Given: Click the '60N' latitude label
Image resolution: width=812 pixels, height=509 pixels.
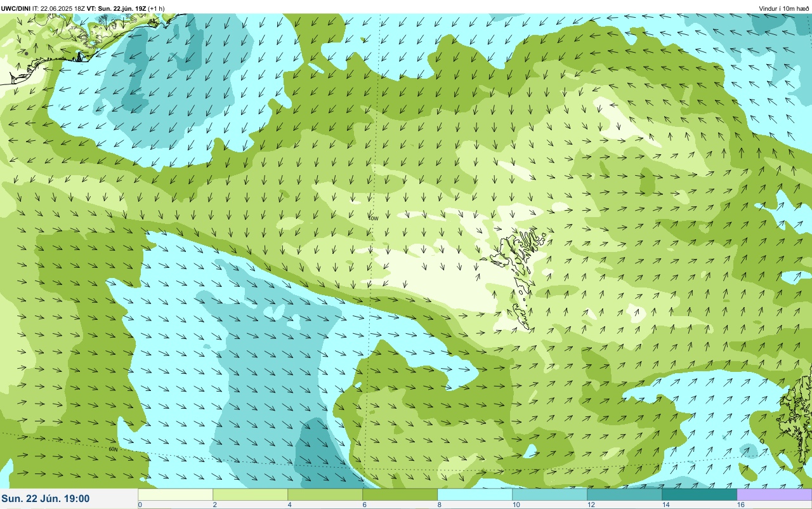Looking at the screenshot, I should (113, 449).
